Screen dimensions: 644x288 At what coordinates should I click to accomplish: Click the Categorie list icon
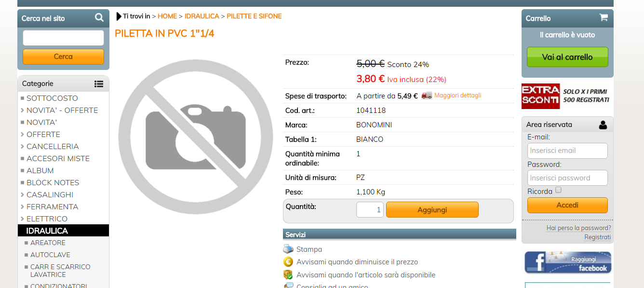pos(99,84)
